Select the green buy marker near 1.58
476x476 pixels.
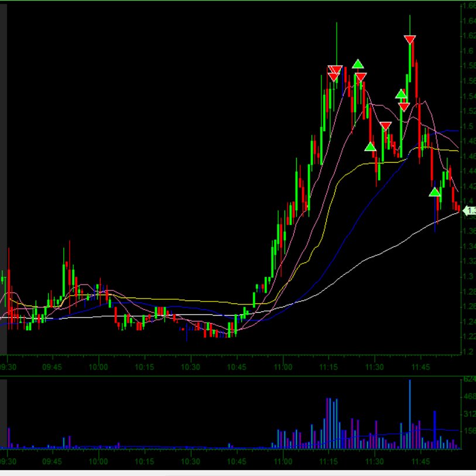click(x=358, y=64)
